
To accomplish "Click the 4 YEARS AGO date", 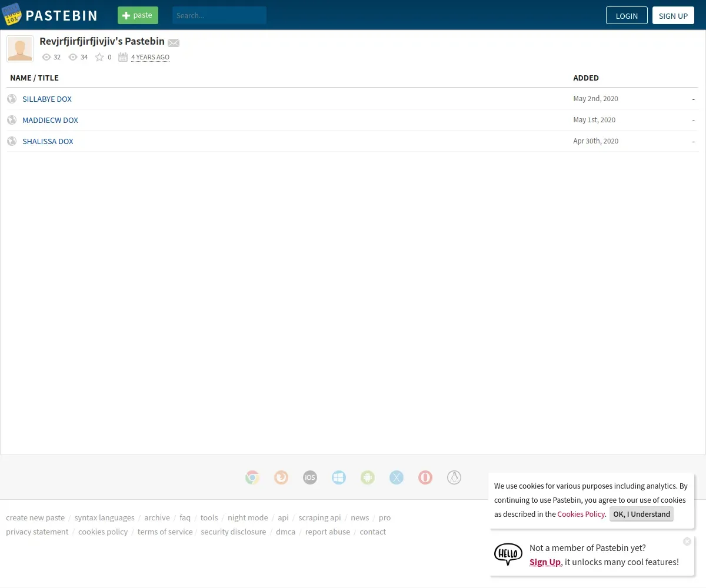I will 150,57.
